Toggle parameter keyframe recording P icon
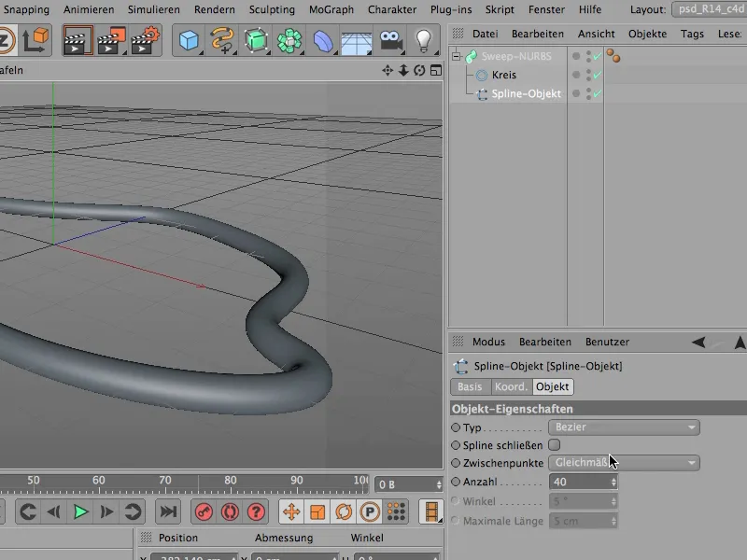This screenshot has height=560, width=747. (370, 511)
